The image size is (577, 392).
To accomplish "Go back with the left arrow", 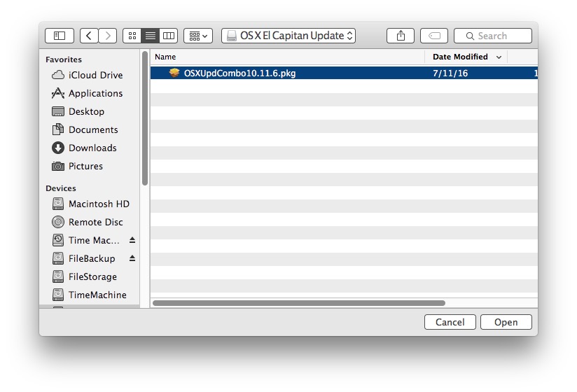I will coord(89,36).
